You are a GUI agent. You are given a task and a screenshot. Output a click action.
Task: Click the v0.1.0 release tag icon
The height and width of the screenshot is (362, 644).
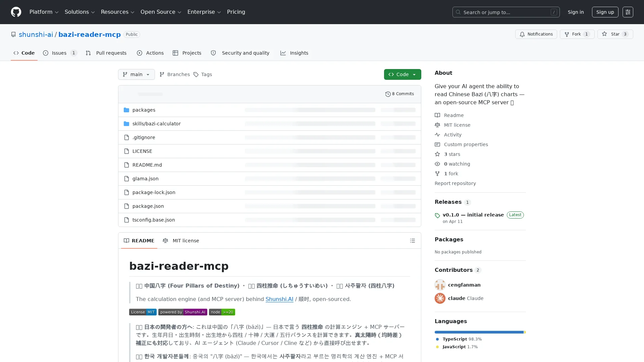coord(437,216)
